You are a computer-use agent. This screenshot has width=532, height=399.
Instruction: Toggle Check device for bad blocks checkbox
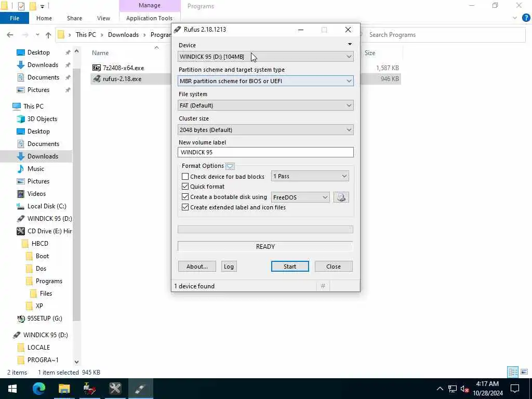[x=185, y=177]
